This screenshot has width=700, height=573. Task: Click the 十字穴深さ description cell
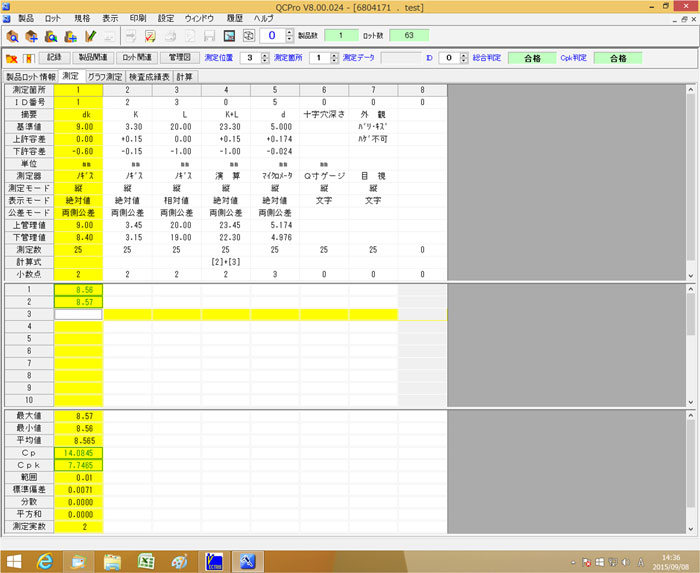point(324,115)
